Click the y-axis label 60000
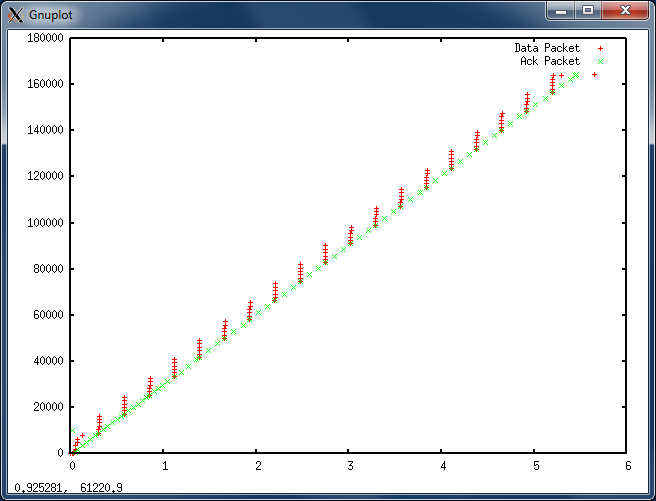 48,314
